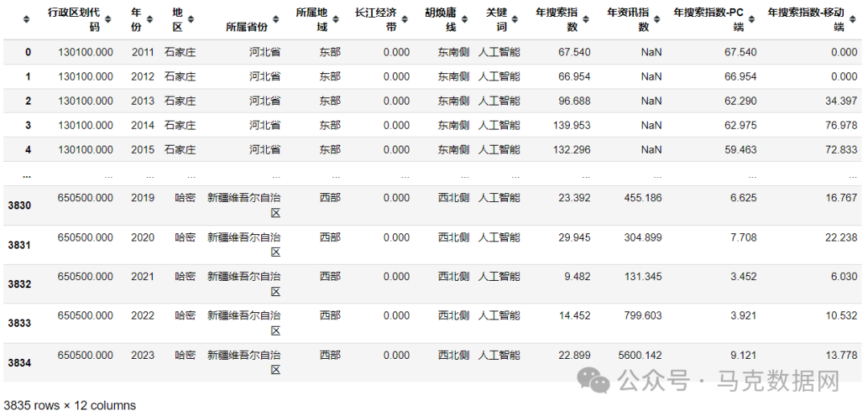Select row index 3830

[20, 205]
